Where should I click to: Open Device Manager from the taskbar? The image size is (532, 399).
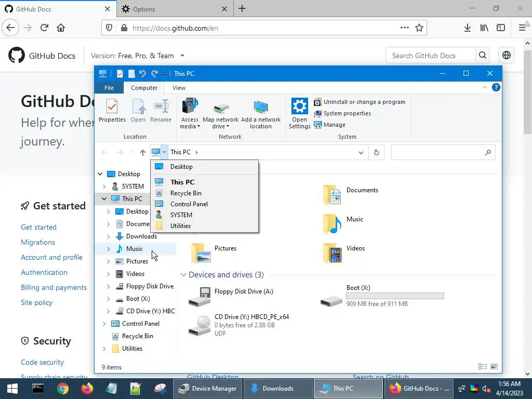click(x=208, y=389)
